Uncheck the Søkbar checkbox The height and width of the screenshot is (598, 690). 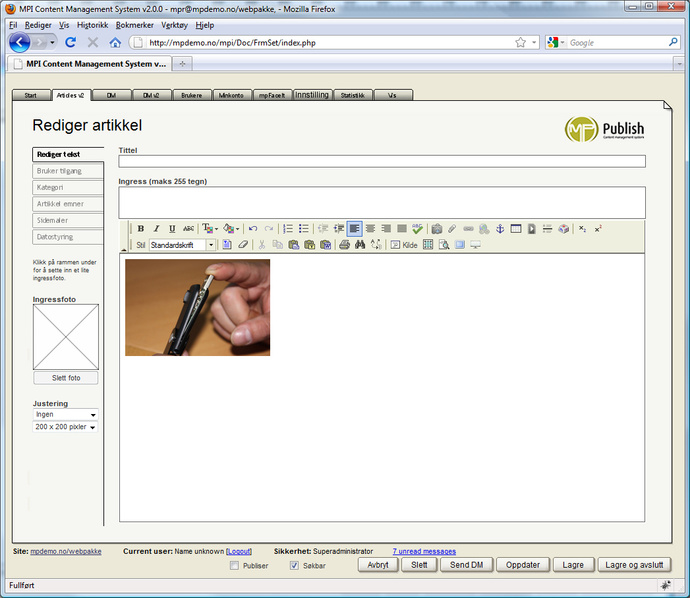tap(294, 565)
